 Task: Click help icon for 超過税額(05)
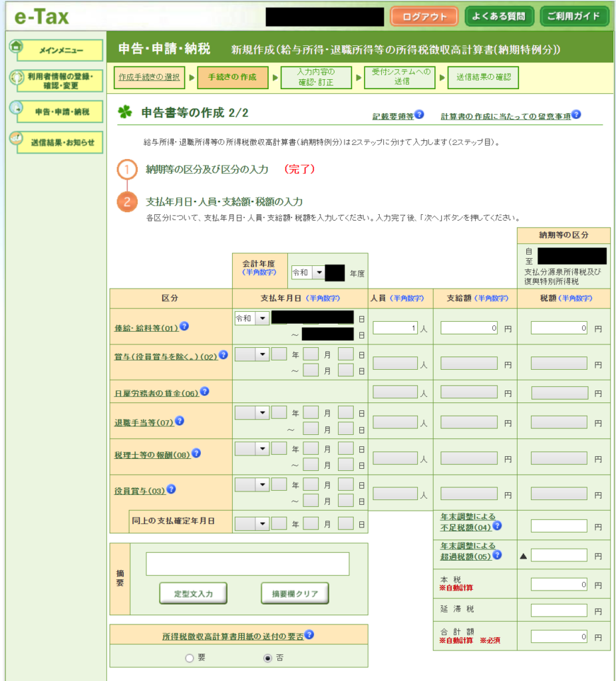click(x=498, y=555)
